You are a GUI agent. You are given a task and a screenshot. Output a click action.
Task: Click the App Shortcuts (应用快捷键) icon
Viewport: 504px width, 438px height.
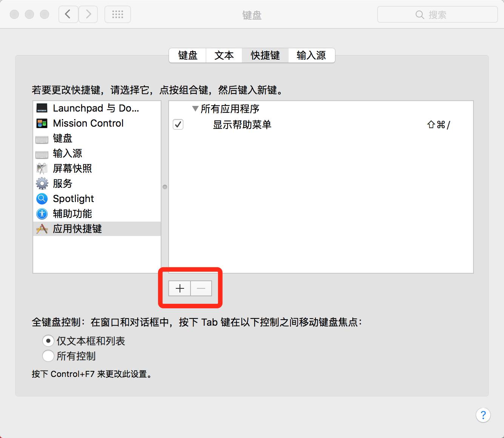42,229
